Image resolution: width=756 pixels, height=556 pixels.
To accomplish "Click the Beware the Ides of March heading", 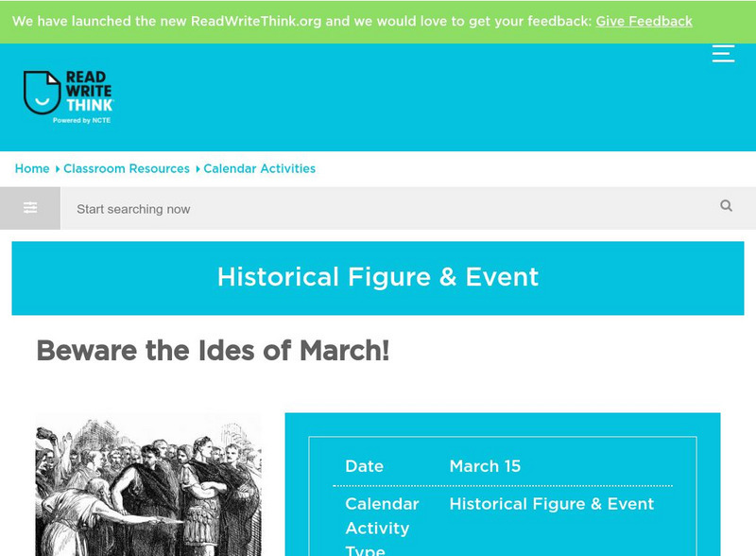I will click(213, 351).
